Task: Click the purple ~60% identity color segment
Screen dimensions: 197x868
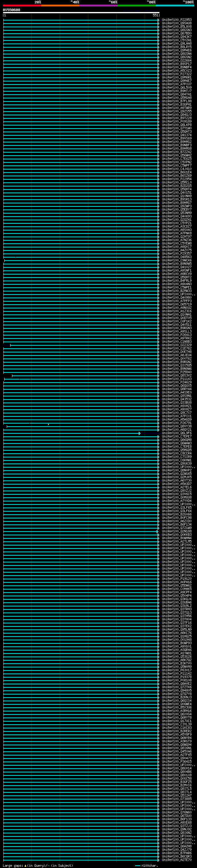Action: click(99, 6)
